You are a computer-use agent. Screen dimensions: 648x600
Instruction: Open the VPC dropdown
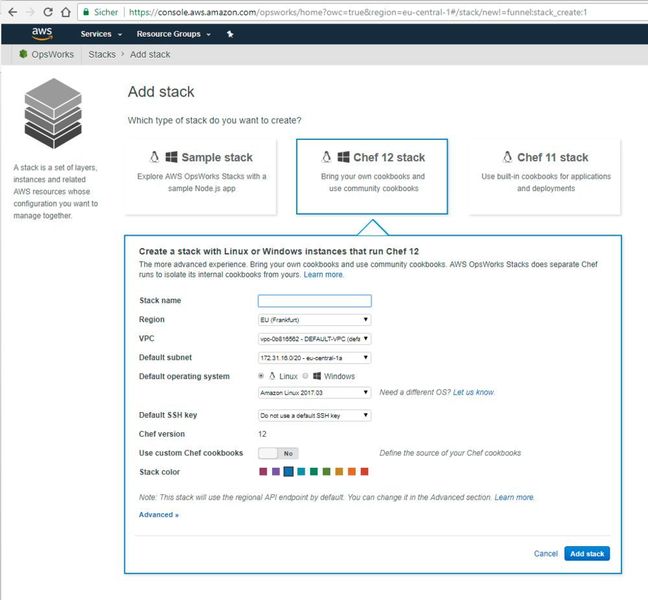tap(314, 339)
